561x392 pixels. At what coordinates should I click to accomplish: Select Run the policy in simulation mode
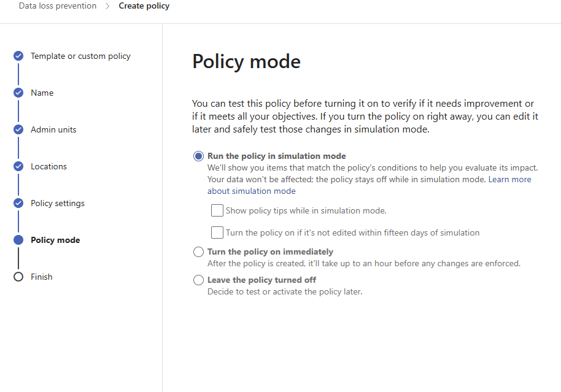199,156
